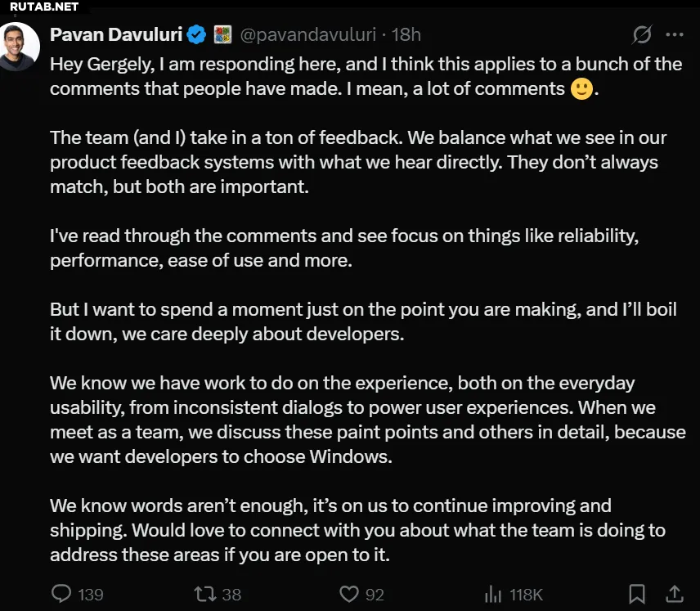Screen dimensions: 700x611
Task: Click the 118K views count
Action: point(526,594)
